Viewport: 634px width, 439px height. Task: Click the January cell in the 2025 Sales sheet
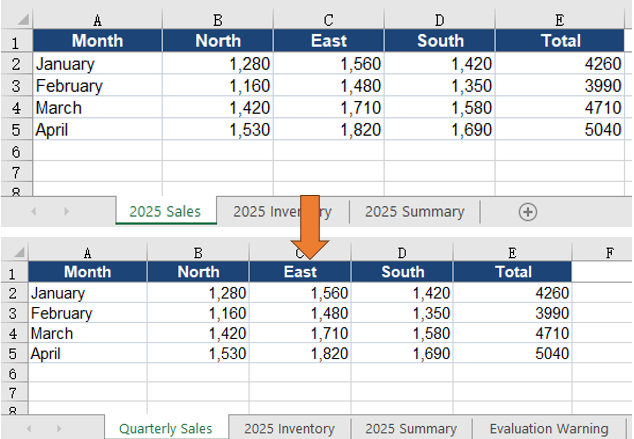pos(97,63)
